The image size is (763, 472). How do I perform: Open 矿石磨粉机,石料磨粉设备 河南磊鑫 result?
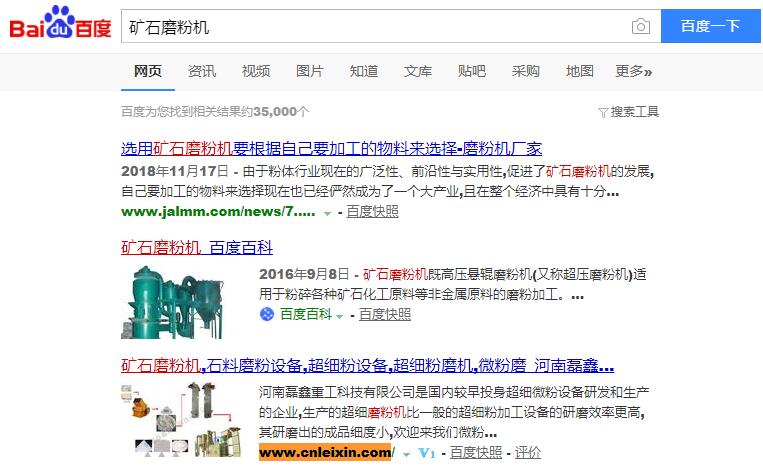point(367,365)
